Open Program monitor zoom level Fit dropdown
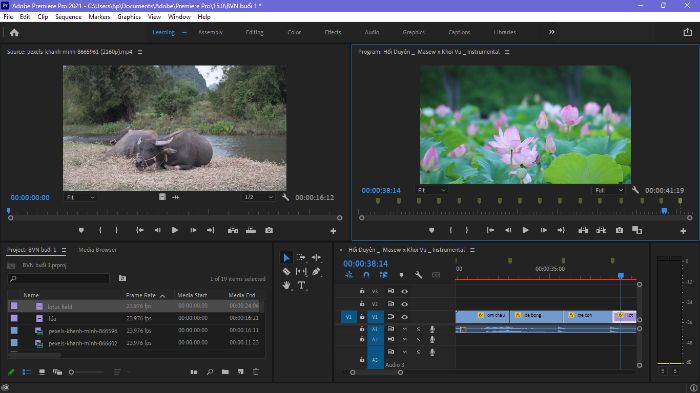Viewport: 700px width, 393px height. click(x=432, y=190)
